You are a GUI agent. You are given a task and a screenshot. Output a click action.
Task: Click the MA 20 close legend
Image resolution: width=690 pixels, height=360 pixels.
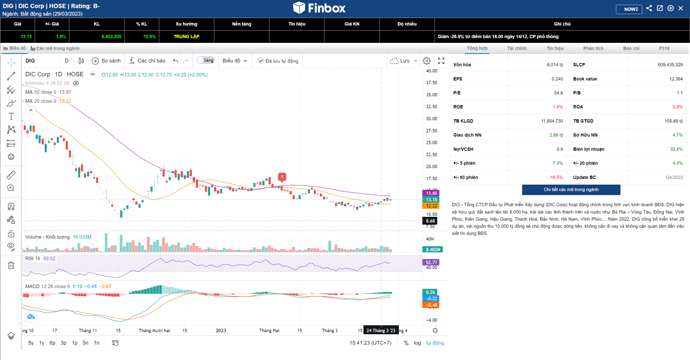click(40, 101)
